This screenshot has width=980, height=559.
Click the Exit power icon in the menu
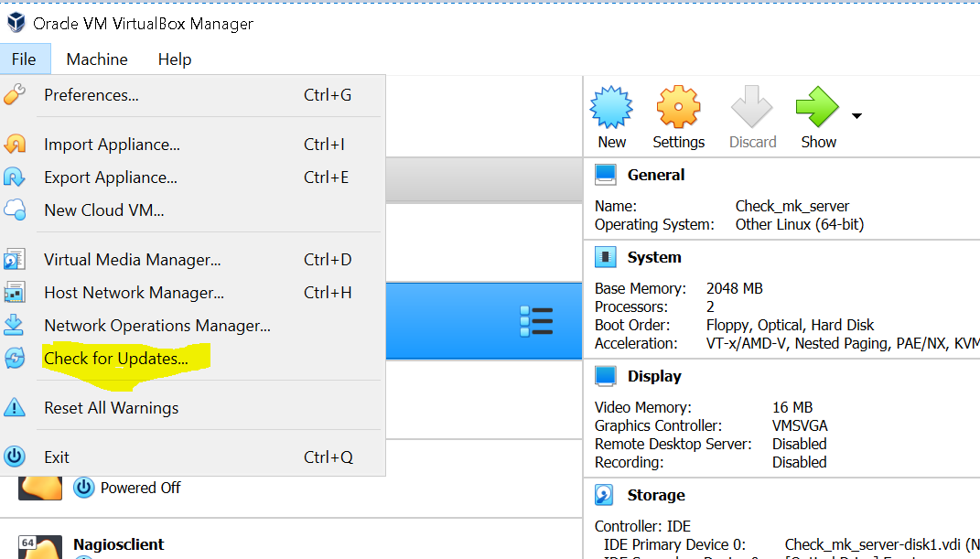(16, 456)
